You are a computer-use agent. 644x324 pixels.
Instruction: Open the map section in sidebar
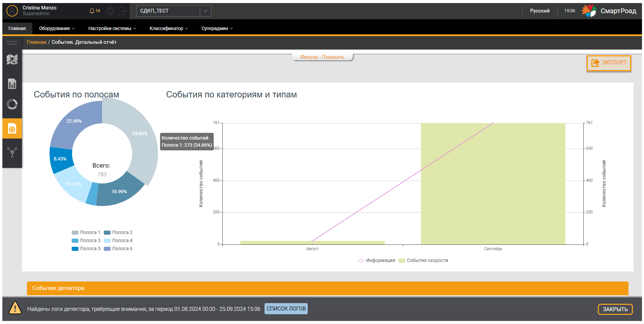point(12,60)
